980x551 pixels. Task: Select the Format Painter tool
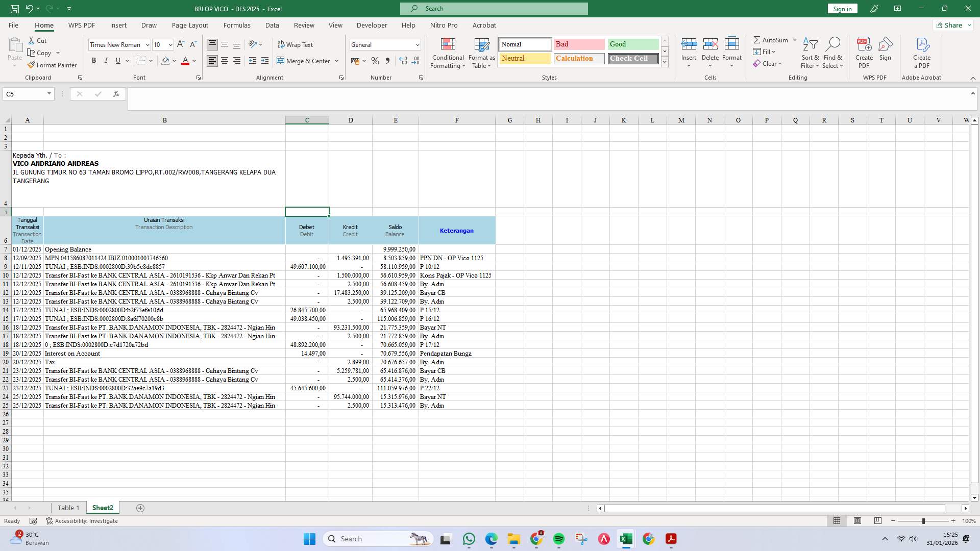pos(53,65)
